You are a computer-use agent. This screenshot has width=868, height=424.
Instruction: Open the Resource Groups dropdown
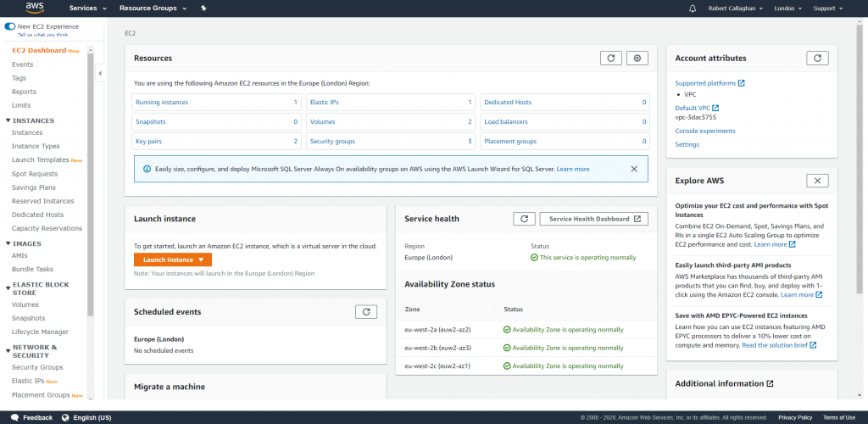[x=153, y=8]
